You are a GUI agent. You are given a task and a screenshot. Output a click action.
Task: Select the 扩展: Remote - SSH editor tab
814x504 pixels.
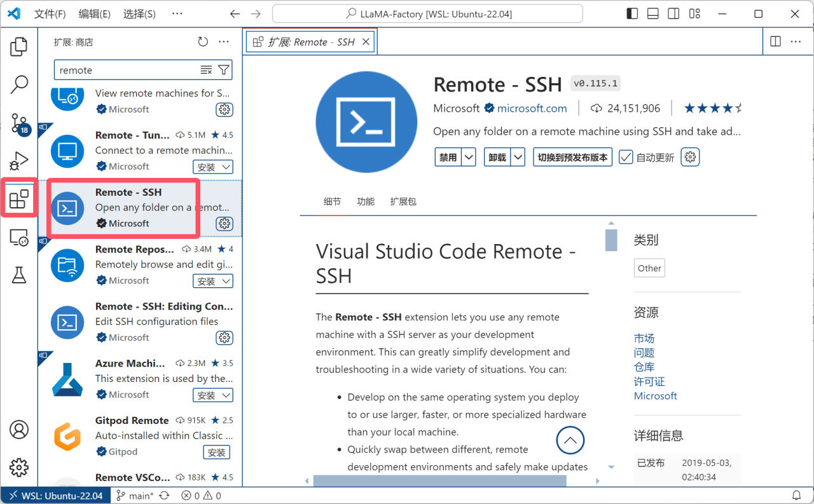310,42
